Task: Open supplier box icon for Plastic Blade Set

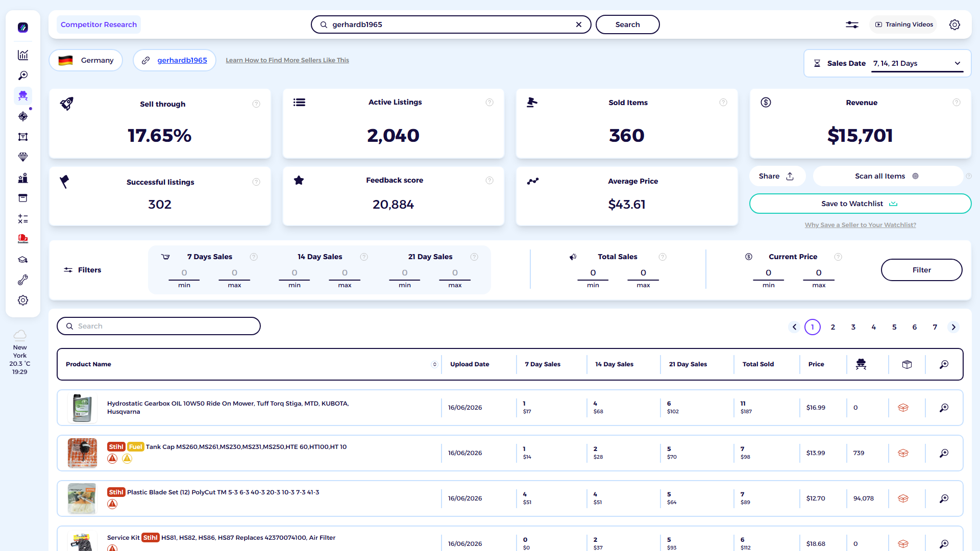Action: pos(903,498)
